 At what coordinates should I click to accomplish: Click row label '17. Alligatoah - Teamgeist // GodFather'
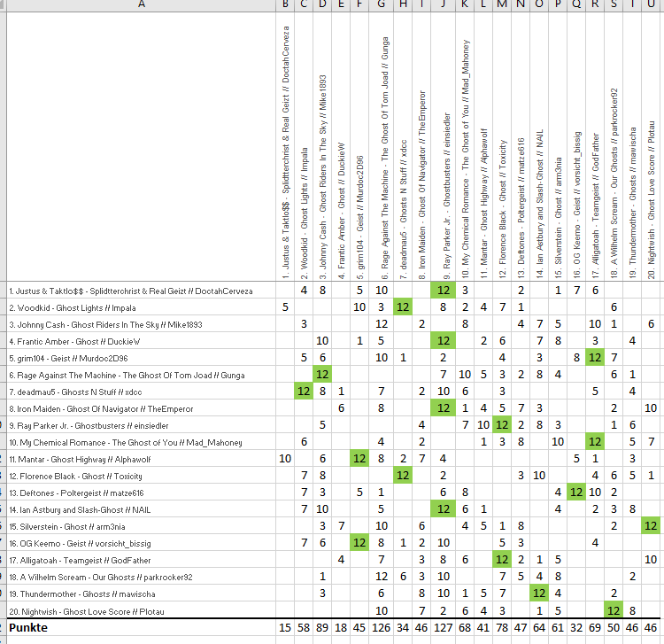coord(80,561)
